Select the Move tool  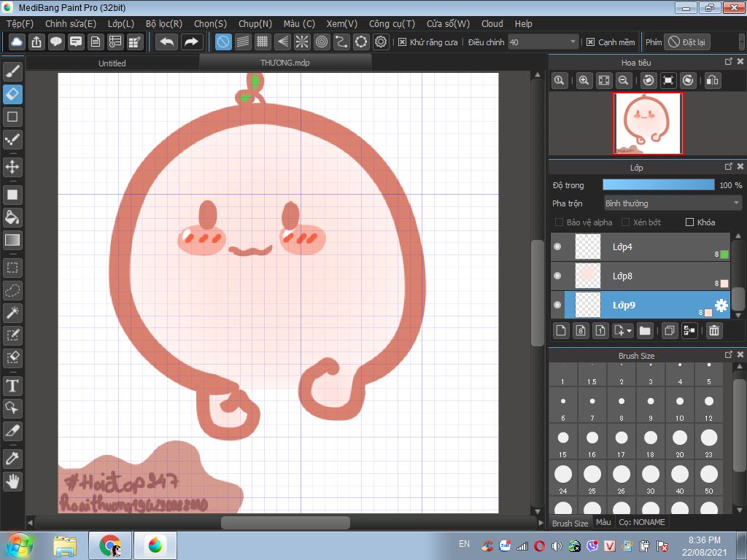click(12, 167)
